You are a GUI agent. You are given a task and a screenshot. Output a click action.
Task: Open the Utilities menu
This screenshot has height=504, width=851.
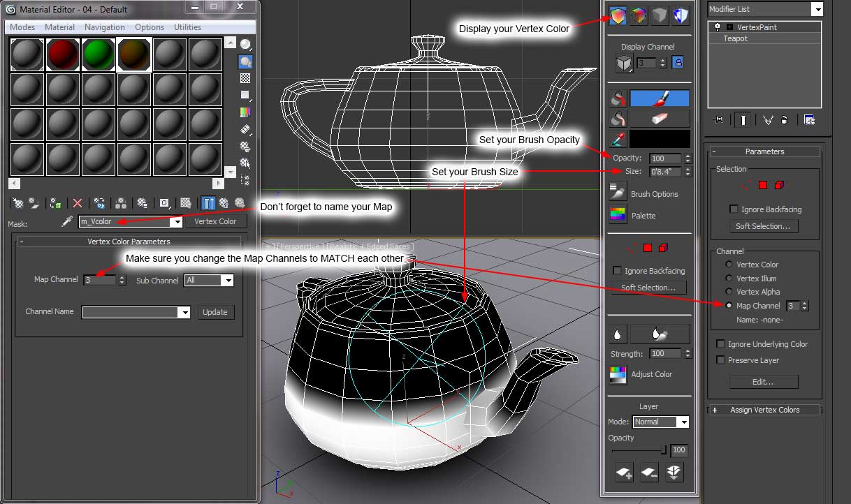pos(187,27)
